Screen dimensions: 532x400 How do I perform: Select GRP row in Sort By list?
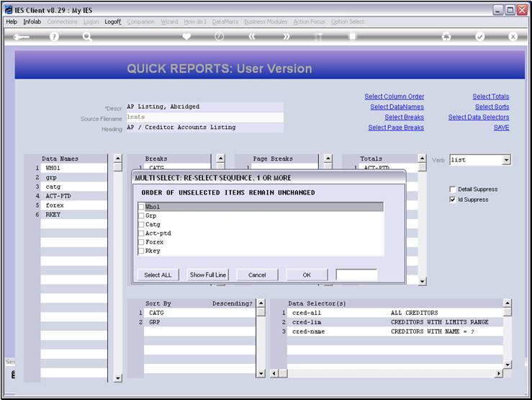[199, 322]
